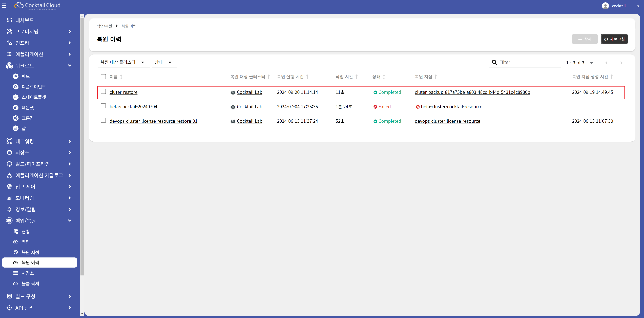Click the dashboard icon in sidebar
The height and width of the screenshot is (318, 644).
click(x=9, y=20)
